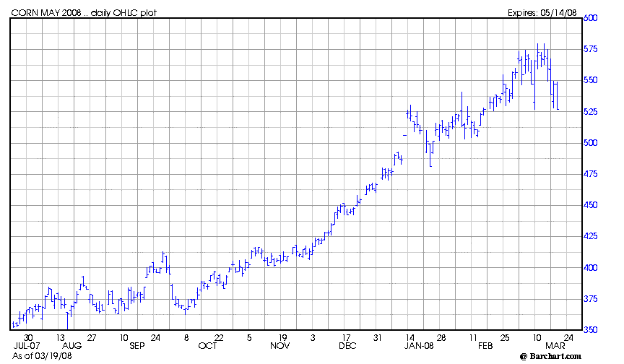Click the 600 price axis label
The width and height of the screenshot is (624, 364).
pyautogui.click(x=591, y=18)
